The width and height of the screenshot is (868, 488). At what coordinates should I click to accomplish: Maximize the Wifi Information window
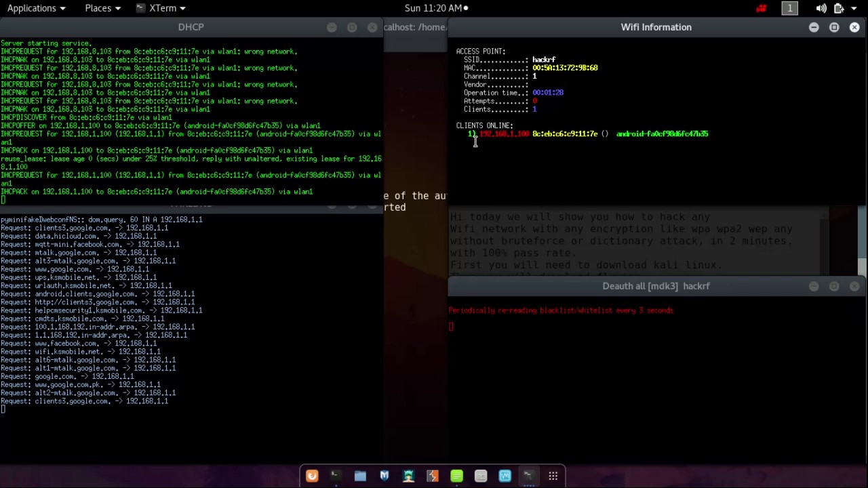pyautogui.click(x=834, y=27)
